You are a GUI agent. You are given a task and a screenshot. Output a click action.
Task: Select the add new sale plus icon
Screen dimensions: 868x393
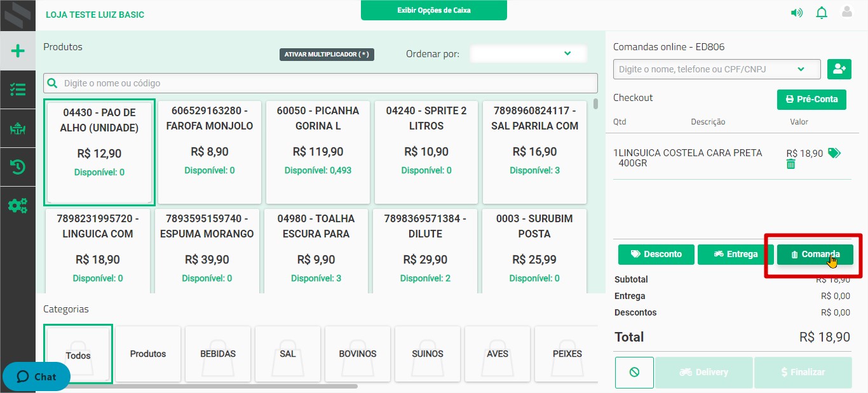coord(17,50)
